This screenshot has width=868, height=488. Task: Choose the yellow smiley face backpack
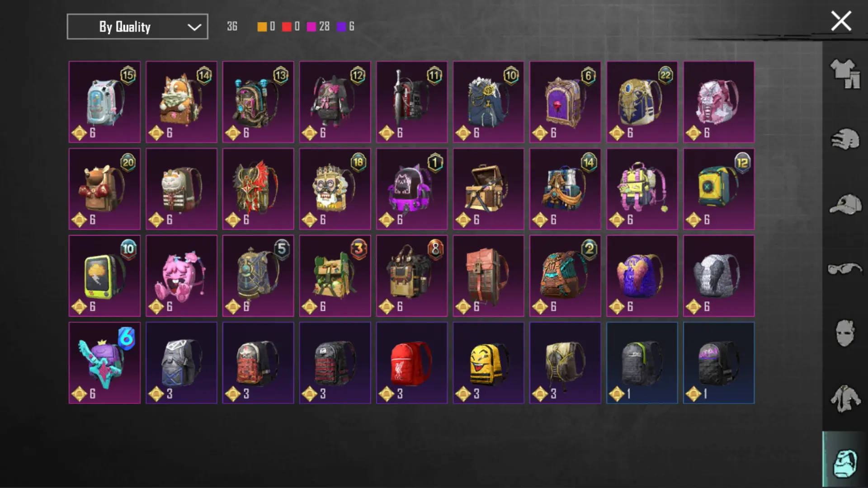(489, 363)
